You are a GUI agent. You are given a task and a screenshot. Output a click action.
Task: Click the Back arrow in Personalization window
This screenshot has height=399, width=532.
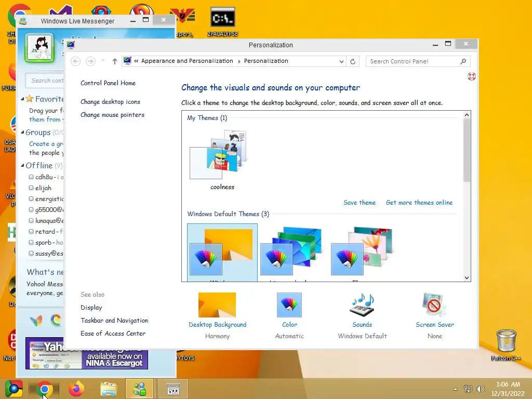click(x=76, y=61)
